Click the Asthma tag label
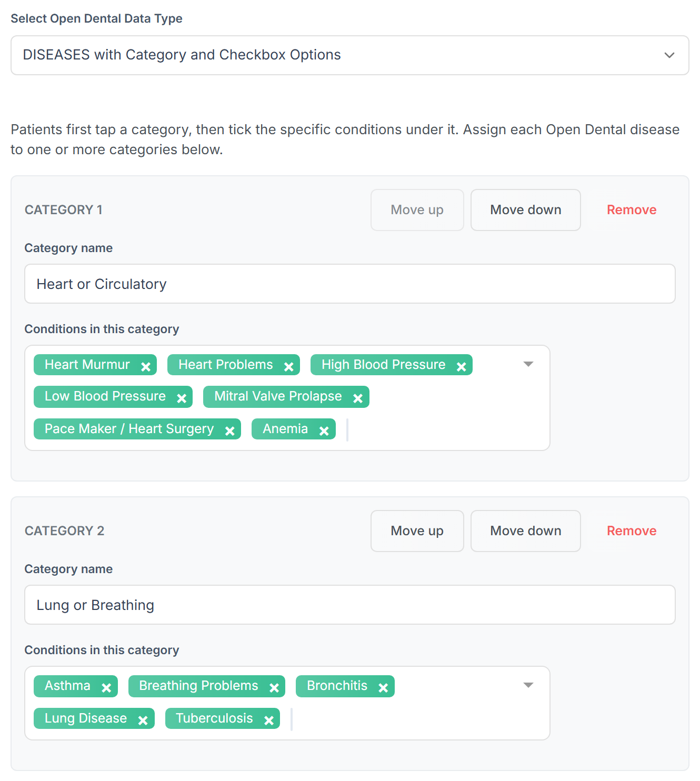Screen dimensions: 700x781 68,686
